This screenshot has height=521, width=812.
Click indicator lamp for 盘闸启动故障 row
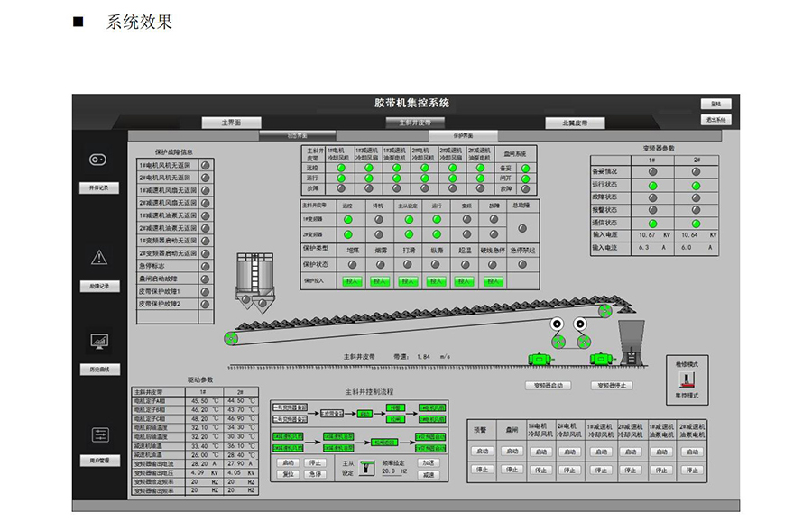[x=205, y=279]
